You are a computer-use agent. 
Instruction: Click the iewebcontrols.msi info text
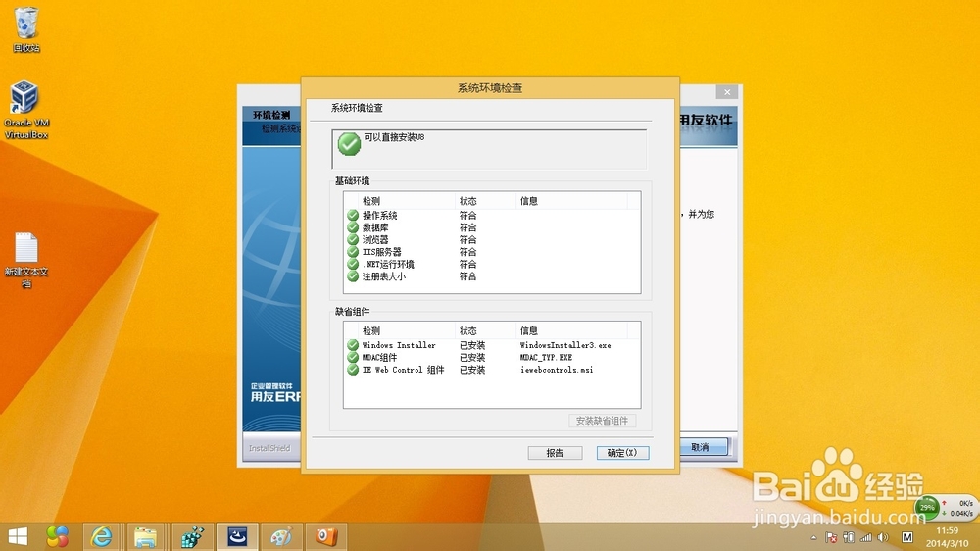pos(557,370)
